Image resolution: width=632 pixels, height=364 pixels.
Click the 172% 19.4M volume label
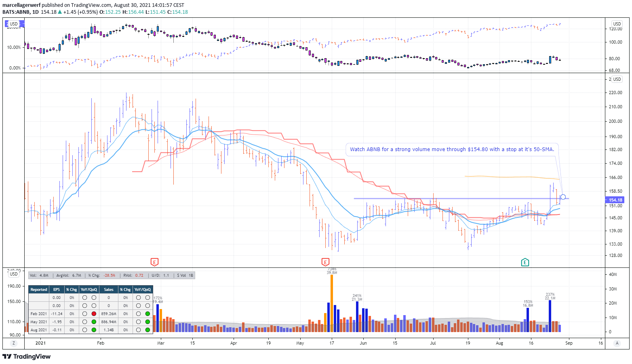158,300
